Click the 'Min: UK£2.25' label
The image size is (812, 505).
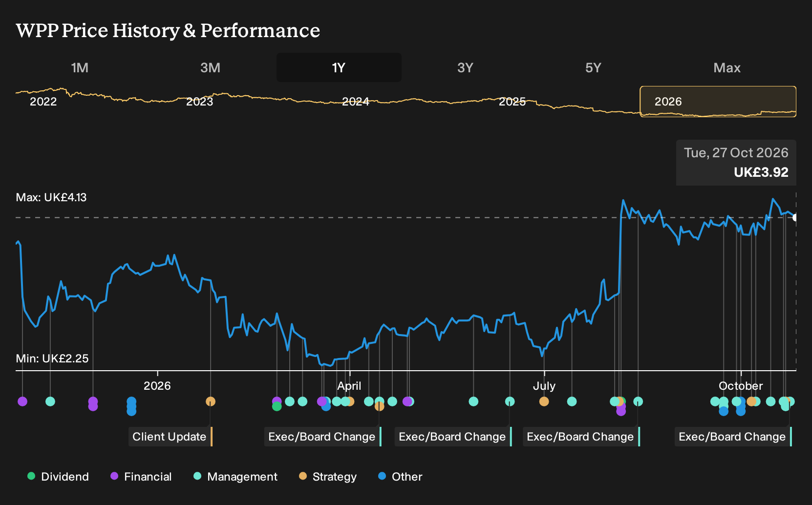pyautogui.click(x=52, y=358)
